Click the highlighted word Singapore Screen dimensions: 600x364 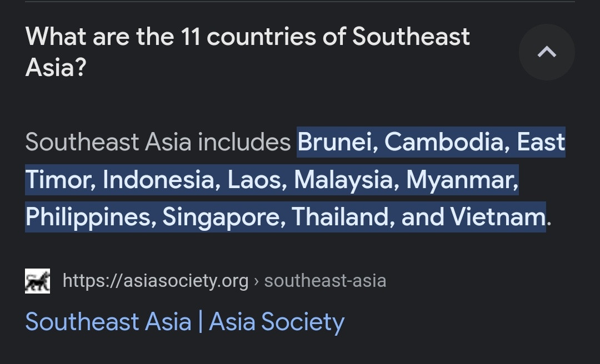[224, 217]
